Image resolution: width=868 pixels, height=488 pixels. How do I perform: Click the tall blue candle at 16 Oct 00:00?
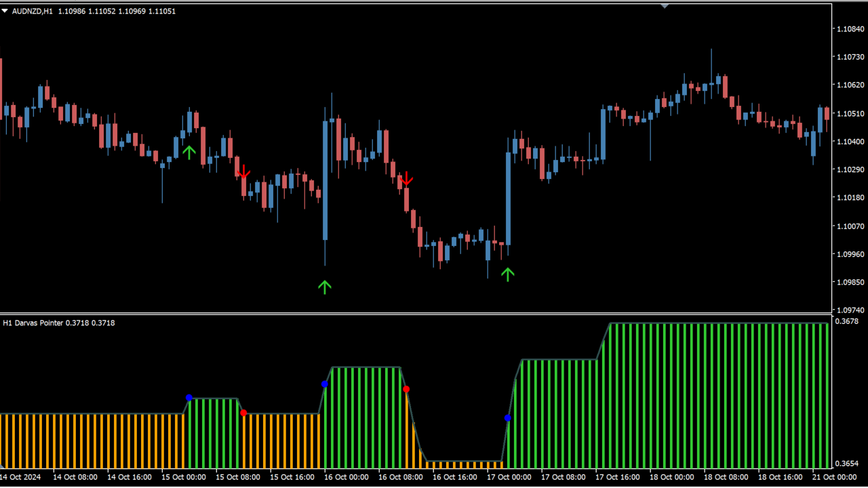pyautogui.click(x=325, y=180)
